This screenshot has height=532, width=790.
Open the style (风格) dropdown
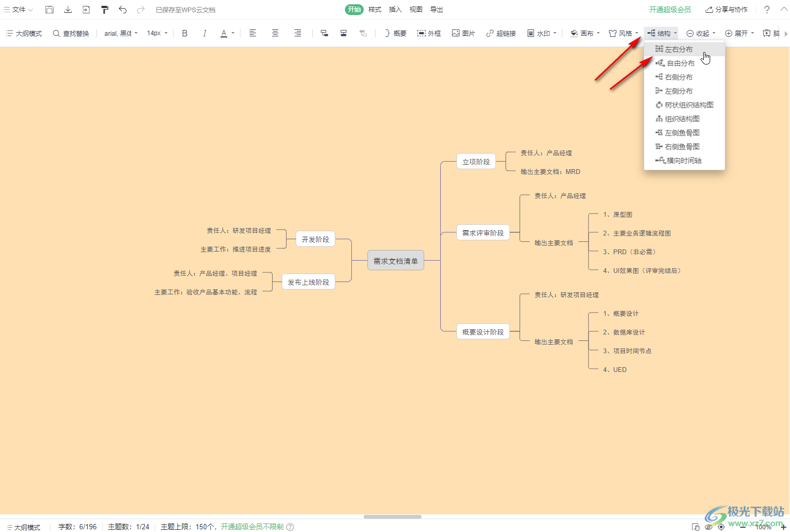(624, 33)
